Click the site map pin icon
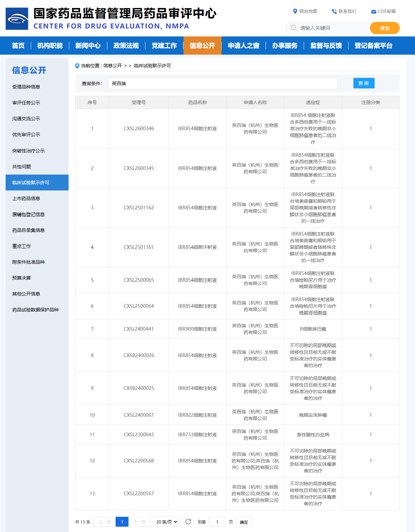 [x=295, y=11]
